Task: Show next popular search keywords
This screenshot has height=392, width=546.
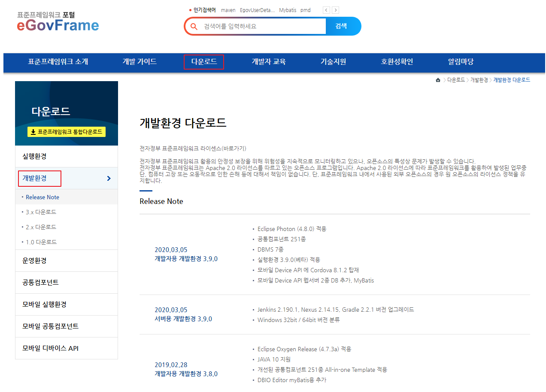Action: [x=336, y=10]
